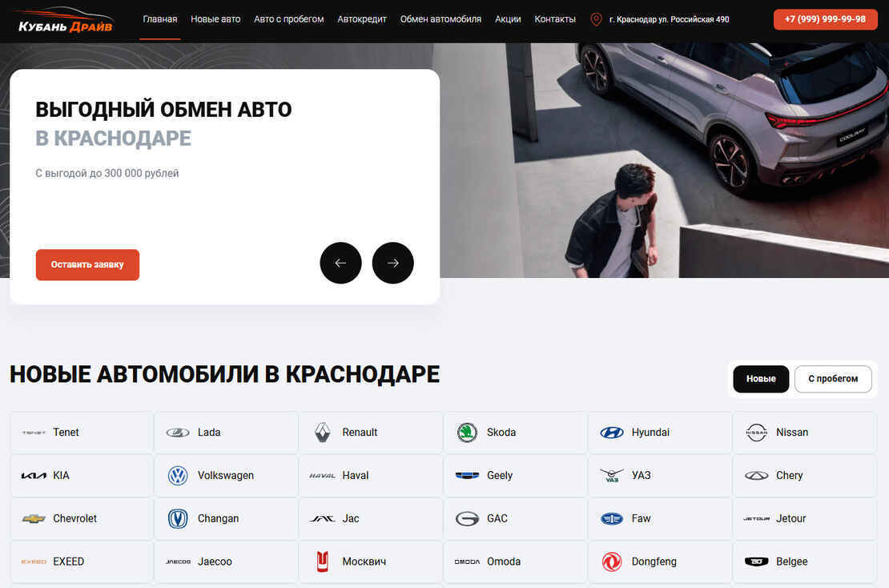
Task: Click the location pin icon in header
Action: click(x=596, y=19)
